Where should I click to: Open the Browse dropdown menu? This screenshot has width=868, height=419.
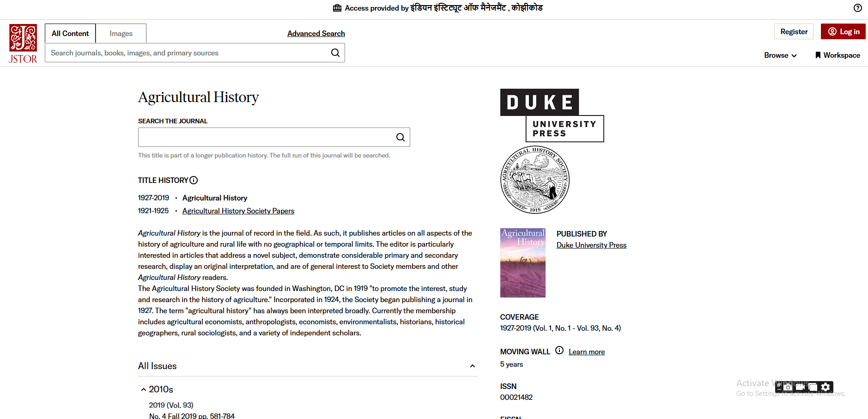pos(780,55)
